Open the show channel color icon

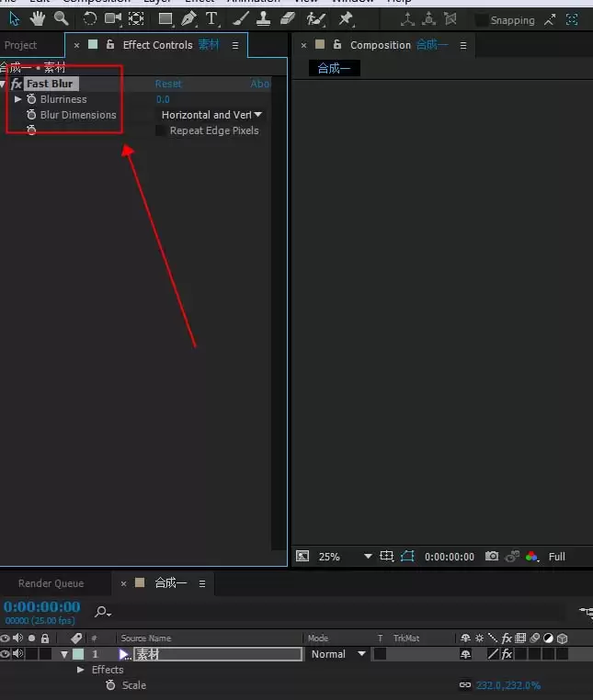pos(531,557)
